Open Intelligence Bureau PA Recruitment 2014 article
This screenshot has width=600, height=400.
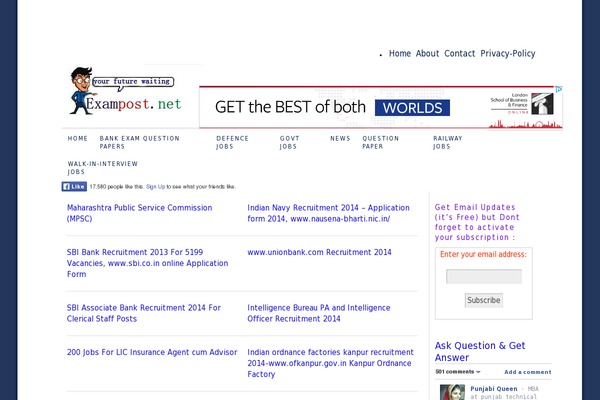click(x=318, y=313)
